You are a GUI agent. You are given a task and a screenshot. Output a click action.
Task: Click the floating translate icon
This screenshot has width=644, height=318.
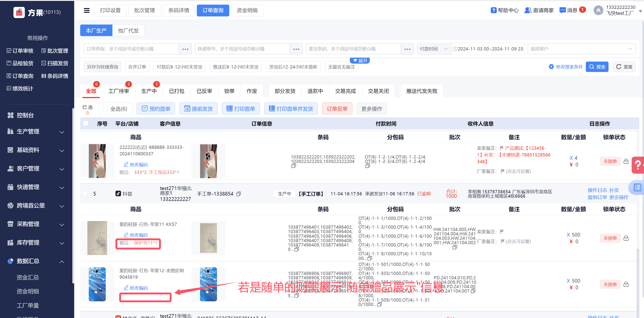(637, 187)
